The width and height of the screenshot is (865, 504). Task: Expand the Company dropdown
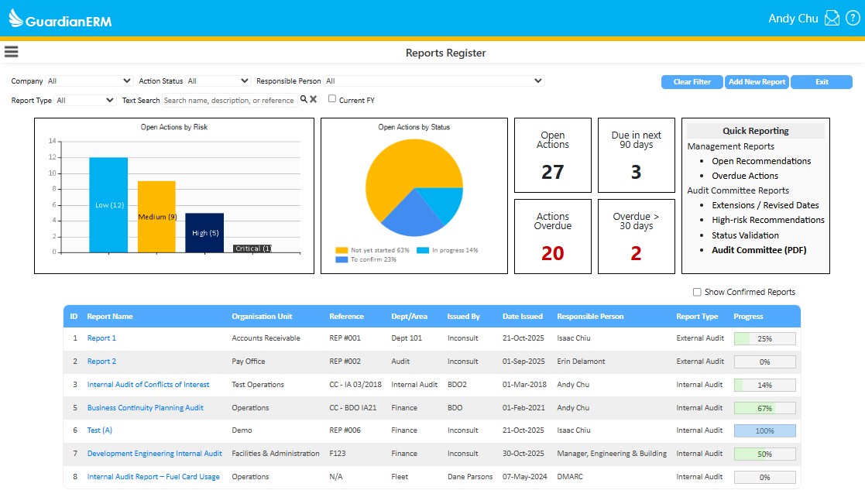click(x=89, y=81)
